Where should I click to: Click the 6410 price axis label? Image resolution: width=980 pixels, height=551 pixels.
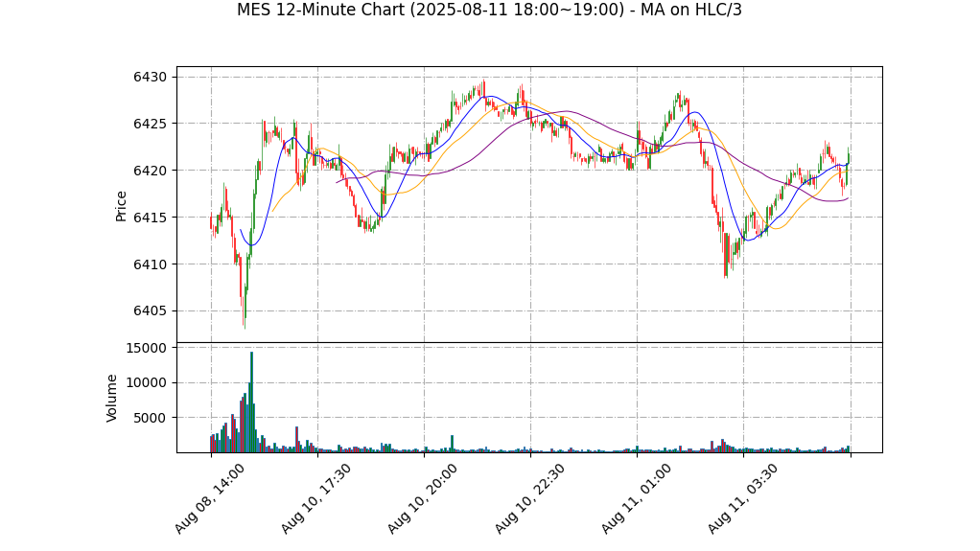[x=150, y=264]
